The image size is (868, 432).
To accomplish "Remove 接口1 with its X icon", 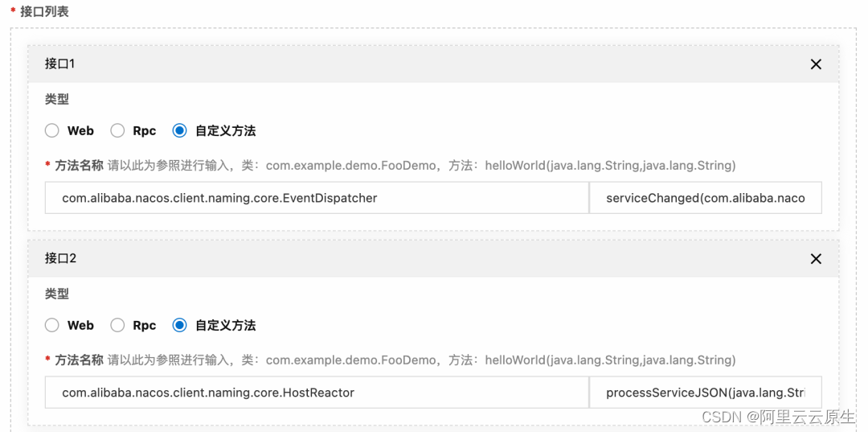I will tap(816, 64).
